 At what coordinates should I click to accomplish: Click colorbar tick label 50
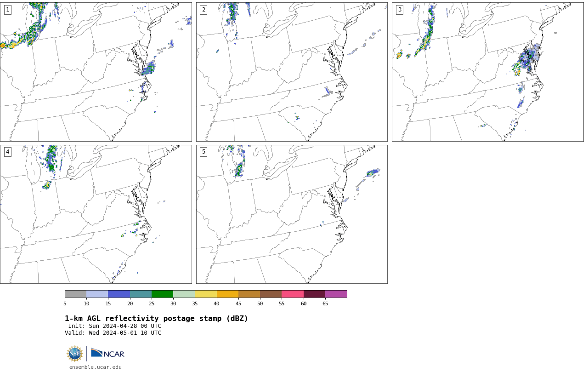point(260,303)
